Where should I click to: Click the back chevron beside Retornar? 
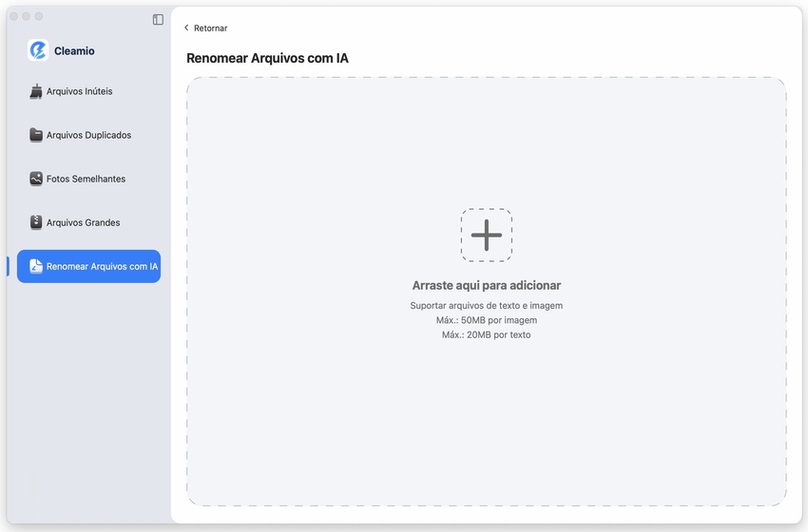coord(186,28)
